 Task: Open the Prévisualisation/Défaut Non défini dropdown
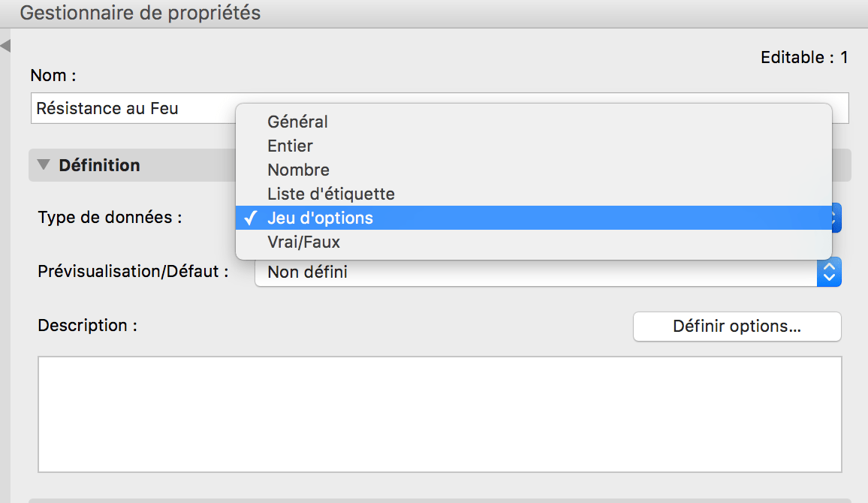pyautogui.click(x=547, y=272)
